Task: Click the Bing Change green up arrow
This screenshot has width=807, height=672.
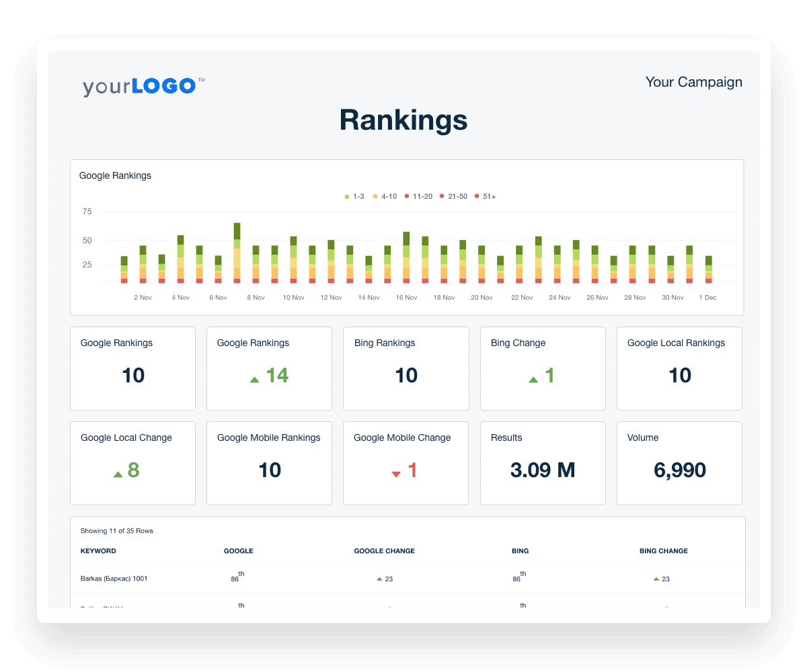Action: pyautogui.click(x=533, y=380)
